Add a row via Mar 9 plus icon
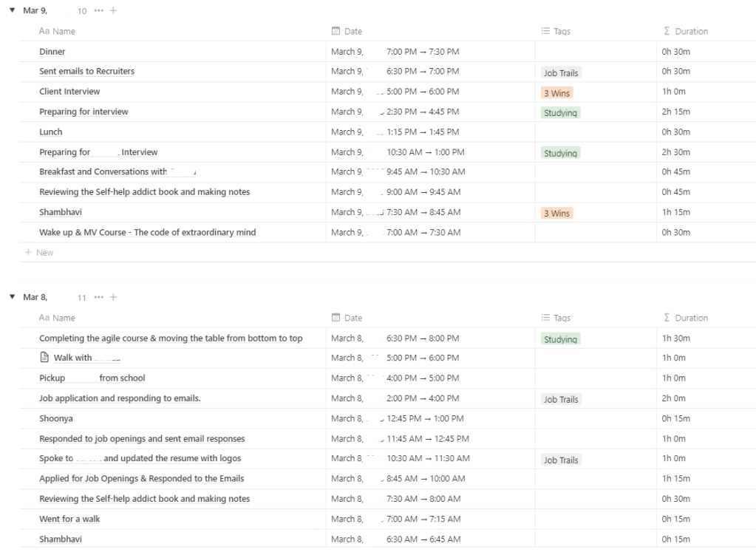Image resolution: width=756 pixels, height=555 pixels. pos(113,11)
